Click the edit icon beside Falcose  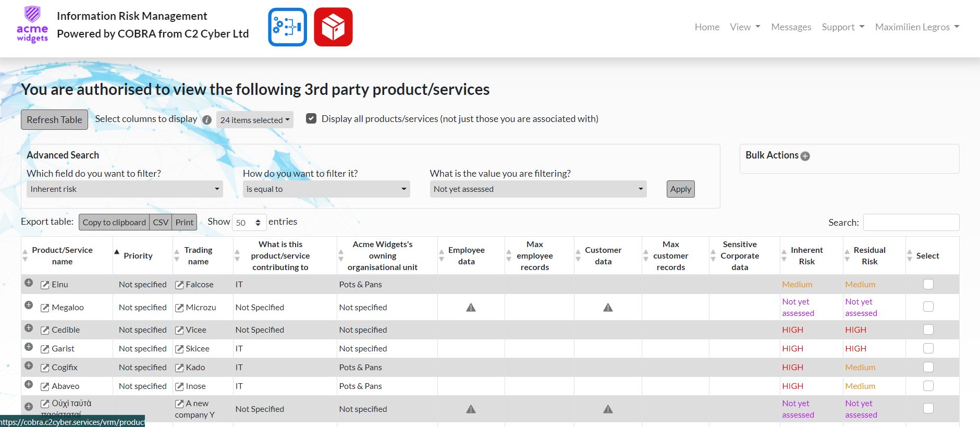179,285
